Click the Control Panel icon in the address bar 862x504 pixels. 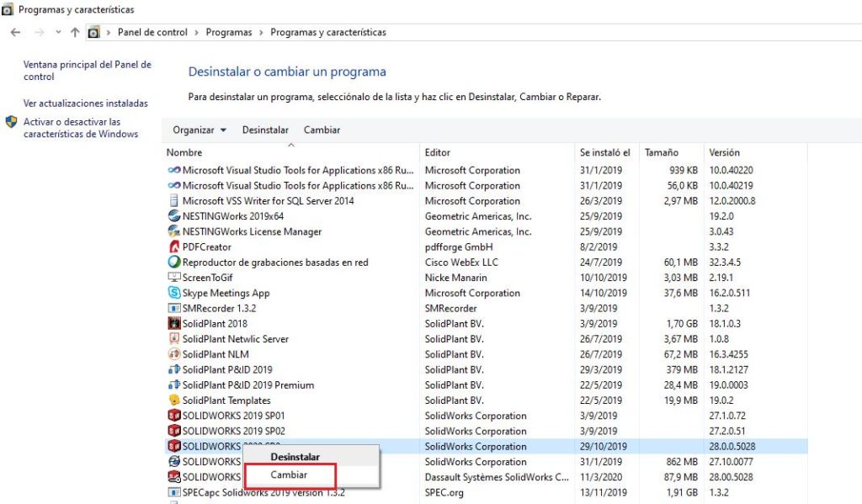pyautogui.click(x=94, y=33)
